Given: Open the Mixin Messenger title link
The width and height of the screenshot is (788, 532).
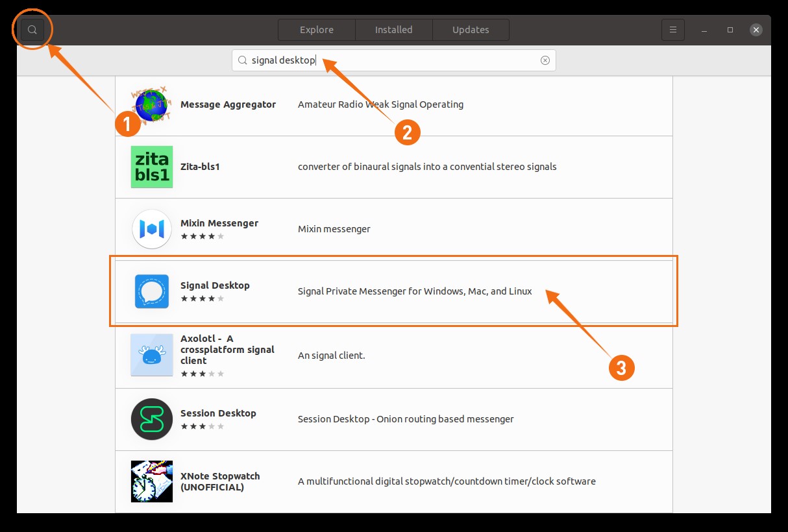Looking at the screenshot, I should pos(219,223).
